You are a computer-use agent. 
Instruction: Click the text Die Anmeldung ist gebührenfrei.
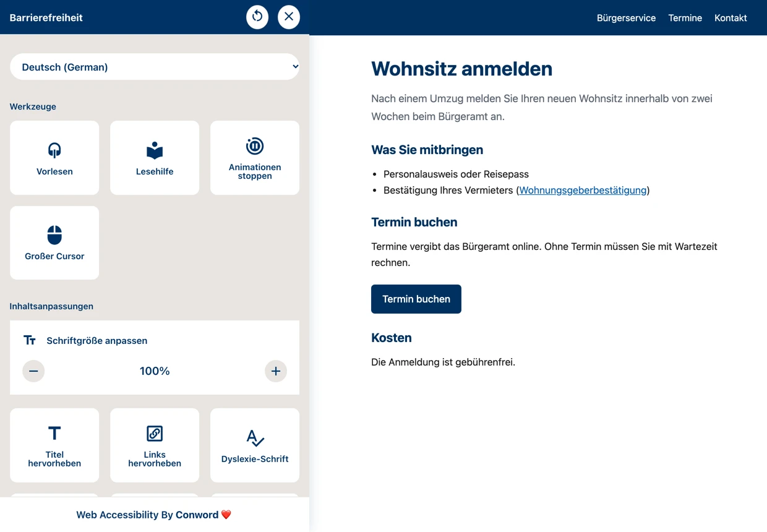coord(443,362)
